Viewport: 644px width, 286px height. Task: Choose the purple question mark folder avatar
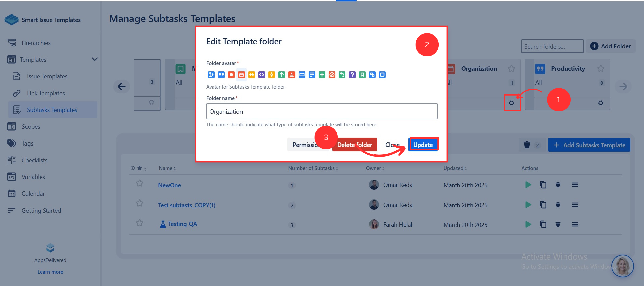coord(352,75)
